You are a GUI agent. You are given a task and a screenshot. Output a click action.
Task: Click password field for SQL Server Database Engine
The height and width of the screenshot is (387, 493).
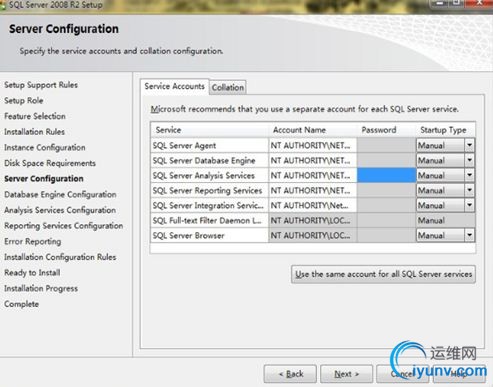click(386, 160)
